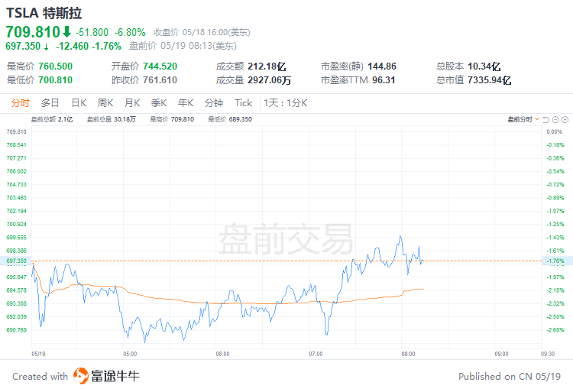Click the -6.80% change value
The width and height of the screenshot is (573, 392).
(130, 33)
